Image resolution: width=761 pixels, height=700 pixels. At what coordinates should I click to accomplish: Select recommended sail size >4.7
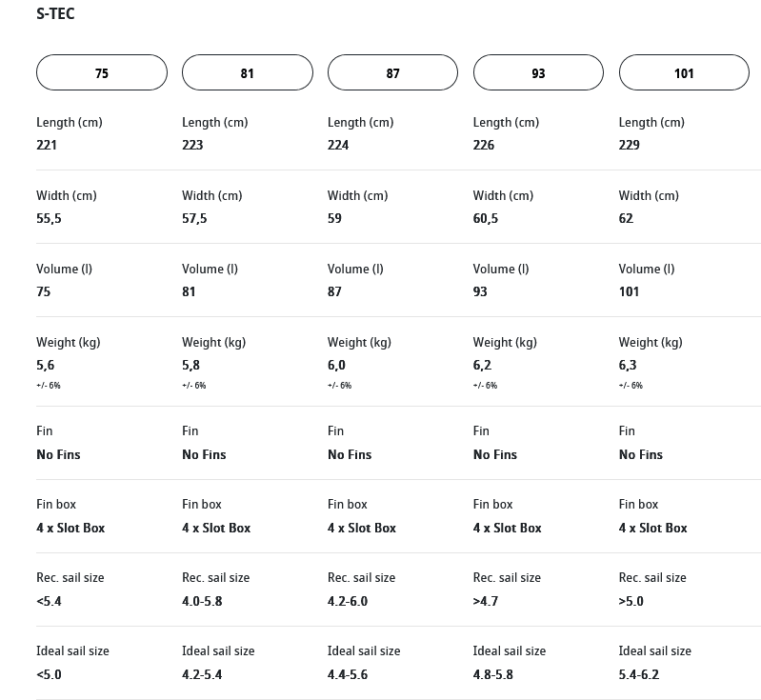pos(486,601)
